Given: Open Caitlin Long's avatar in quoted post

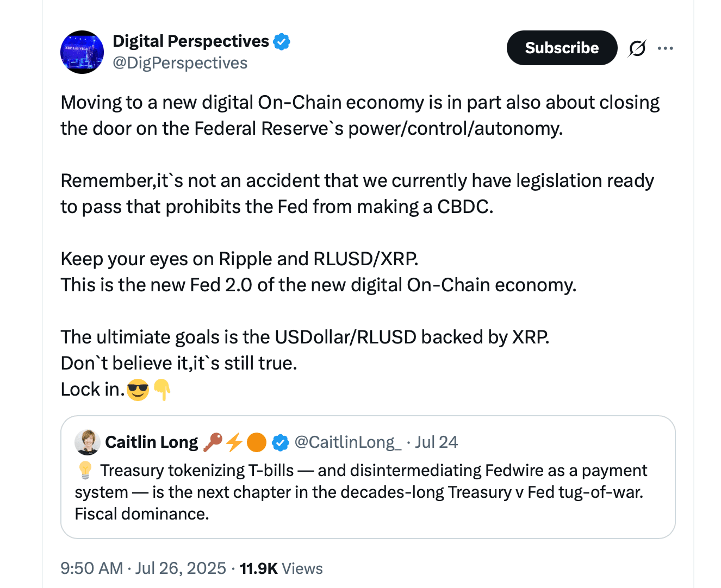Looking at the screenshot, I should [x=87, y=442].
